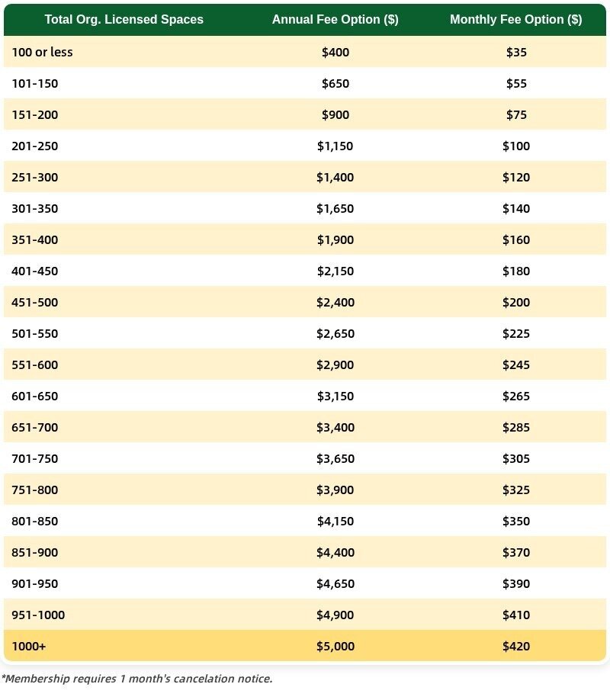The image size is (610, 700).
Task: Select the 201-250 spaces row label
Action: click(35, 146)
